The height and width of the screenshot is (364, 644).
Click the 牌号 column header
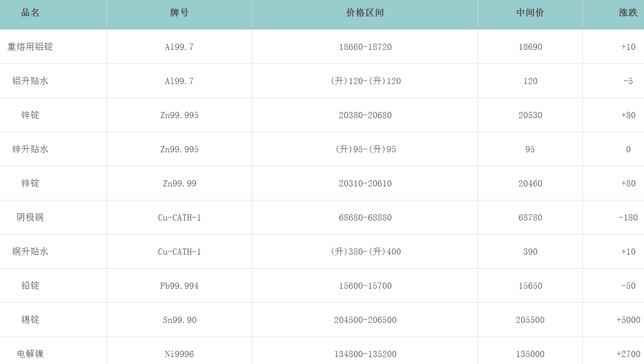[x=179, y=13]
